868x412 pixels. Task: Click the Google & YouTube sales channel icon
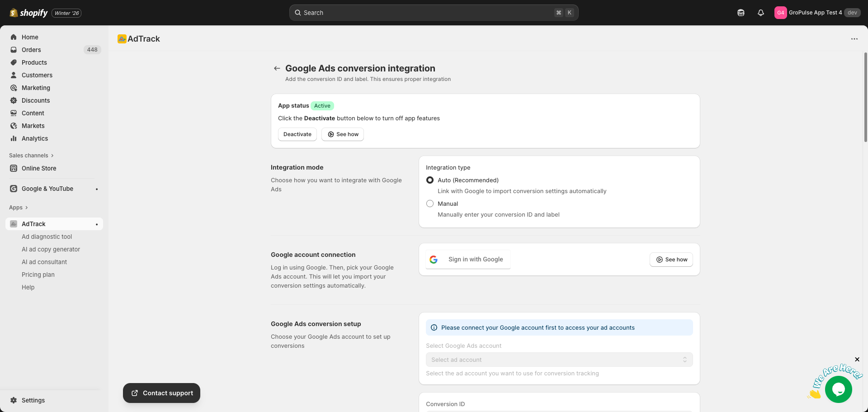(x=14, y=189)
